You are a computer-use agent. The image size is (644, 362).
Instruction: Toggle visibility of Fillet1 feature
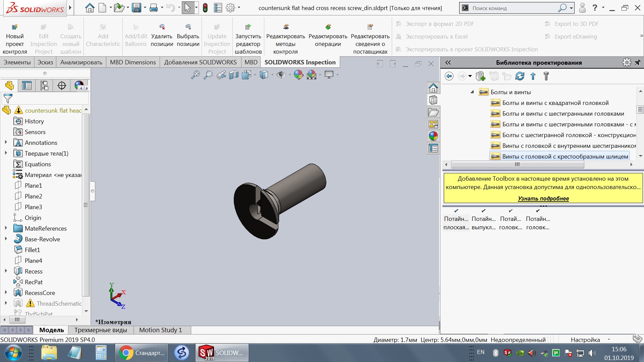pyautogui.click(x=33, y=250)
